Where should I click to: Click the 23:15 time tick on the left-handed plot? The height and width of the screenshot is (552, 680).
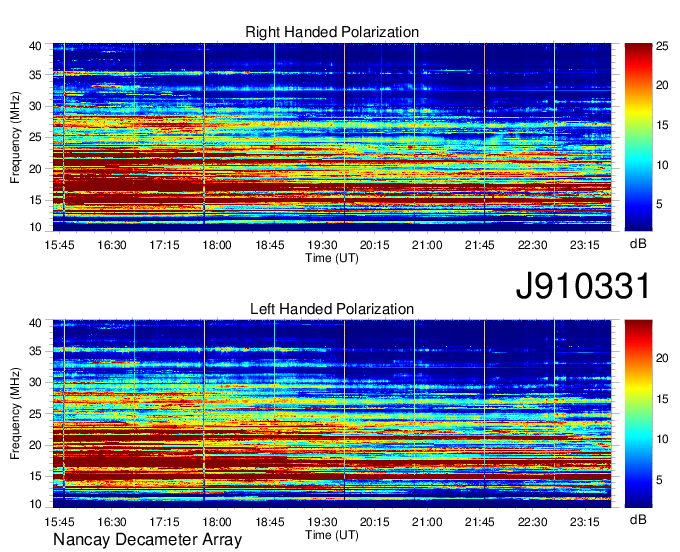click(585, 522)
